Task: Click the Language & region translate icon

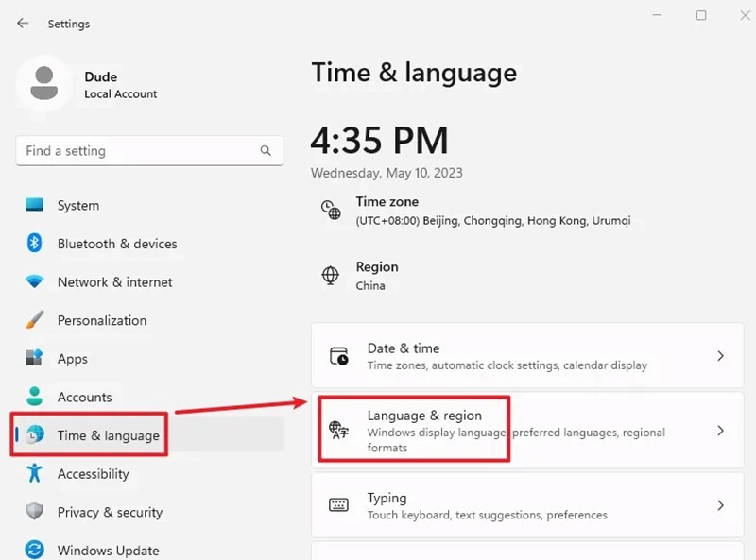Action: (338, 430)
